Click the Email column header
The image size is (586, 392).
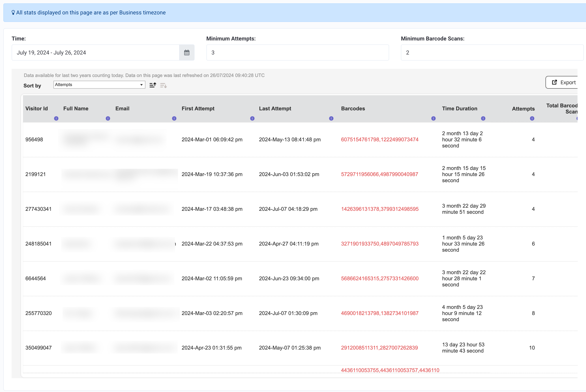point(123,109)
